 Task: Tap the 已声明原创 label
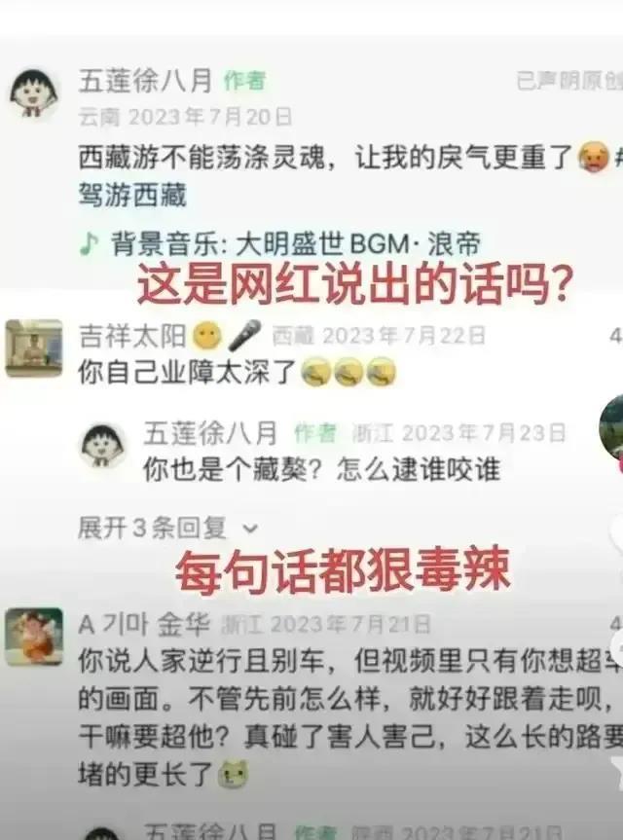tap(569, 81)
